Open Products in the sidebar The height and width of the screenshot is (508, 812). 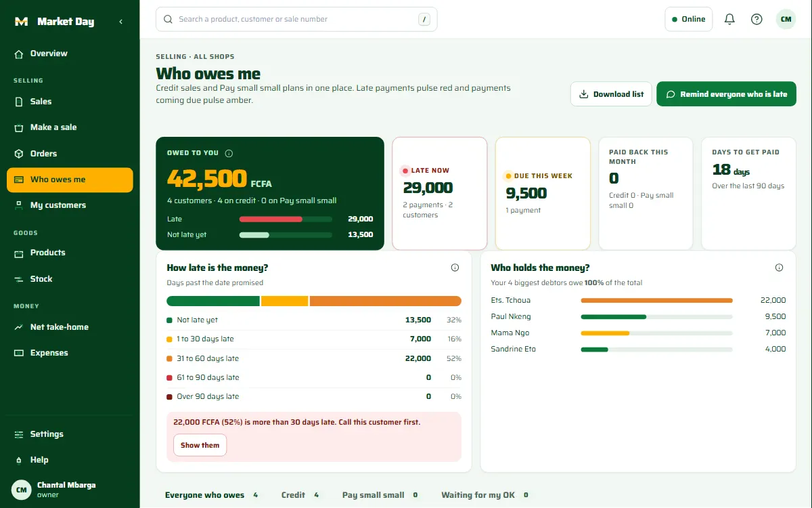pos(70,253)
